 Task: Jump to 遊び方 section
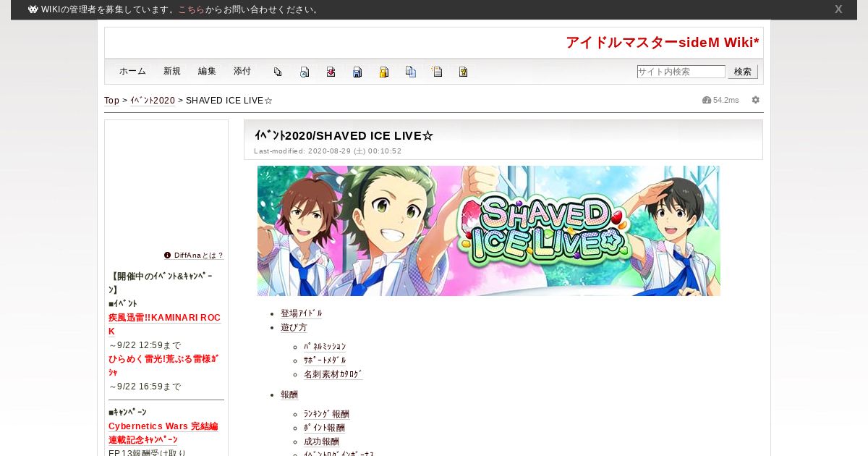[x=294, y=327]
